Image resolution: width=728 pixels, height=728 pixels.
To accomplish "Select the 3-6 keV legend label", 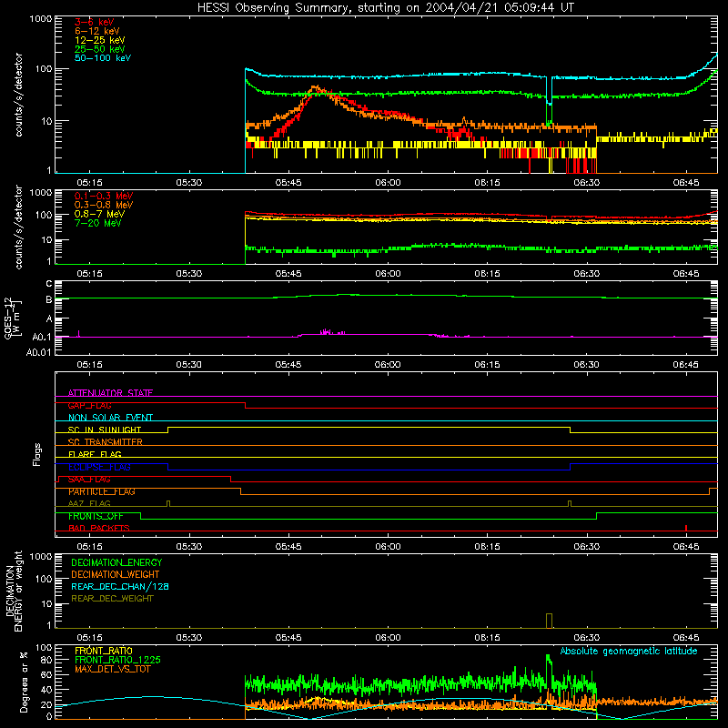I will (95, 22).
